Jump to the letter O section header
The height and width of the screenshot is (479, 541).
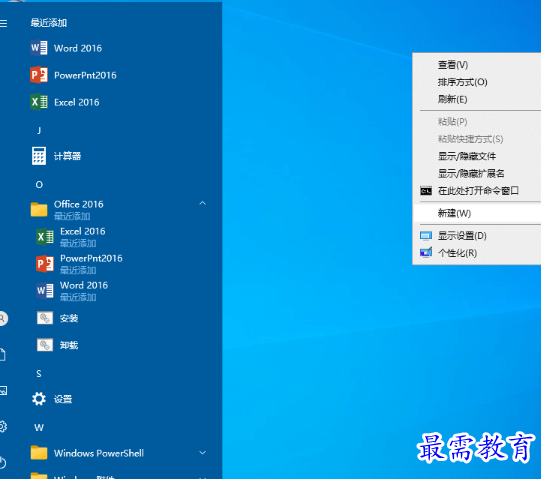(39, 185)
